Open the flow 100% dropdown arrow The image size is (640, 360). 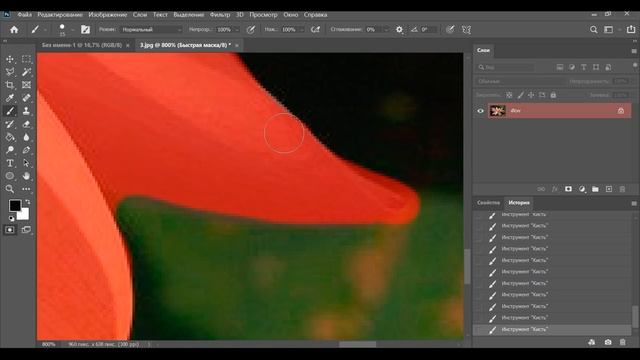(x=302, y=30)
